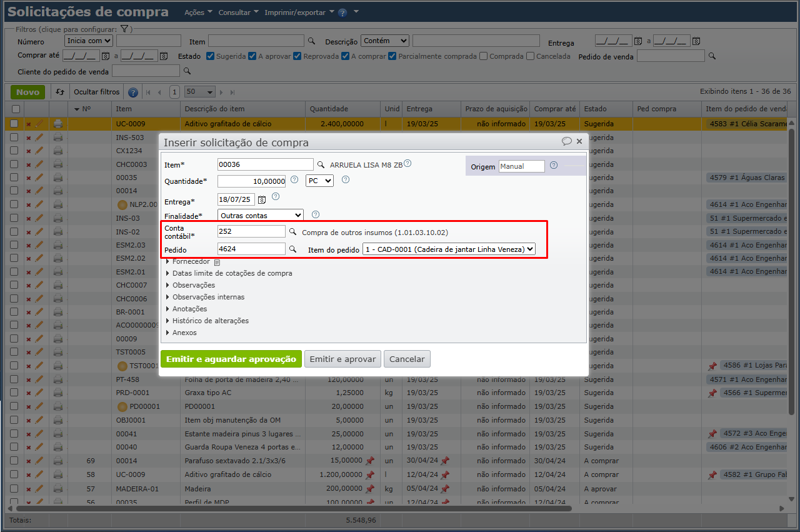This screenshot has width=800, height=532.
Task: Click the refresh icon next to Novo
Action: (60, 92)
